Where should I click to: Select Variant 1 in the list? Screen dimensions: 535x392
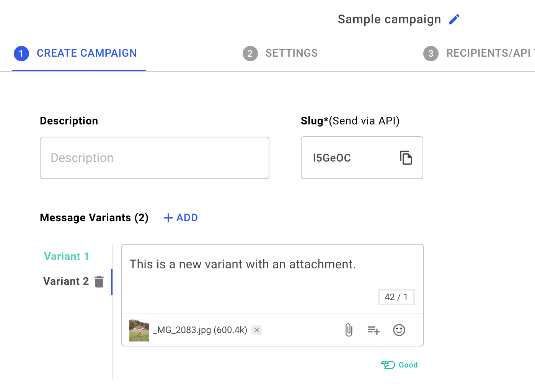tap(67, 256)
